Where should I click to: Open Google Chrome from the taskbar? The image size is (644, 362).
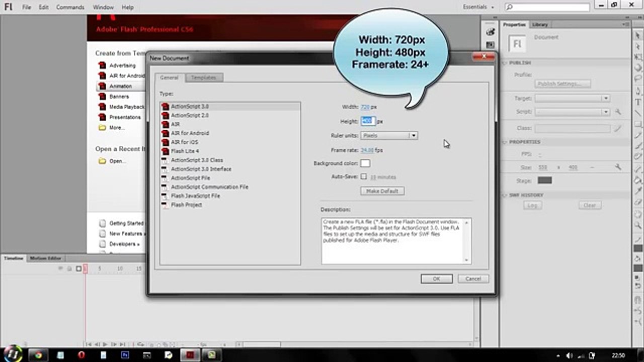[38, 355]
